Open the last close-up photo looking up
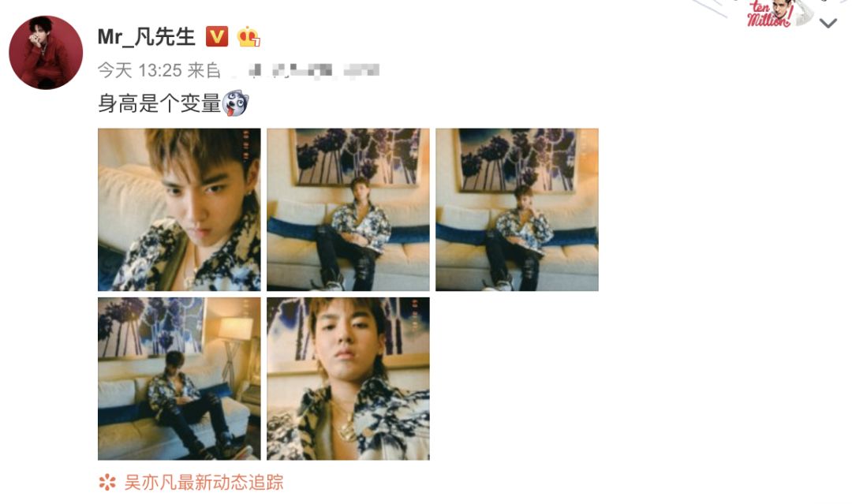The height and width of the screenshot is (504, 852). (x=349, y=379)
